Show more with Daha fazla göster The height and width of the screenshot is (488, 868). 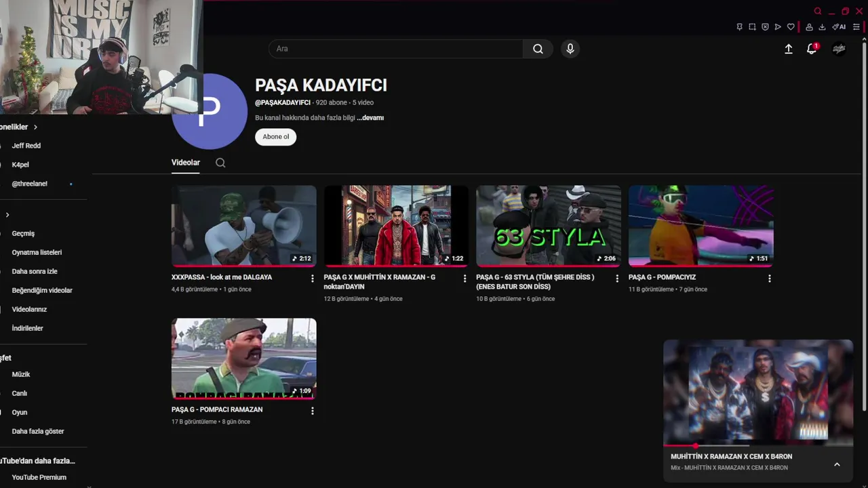click(38, 431)
